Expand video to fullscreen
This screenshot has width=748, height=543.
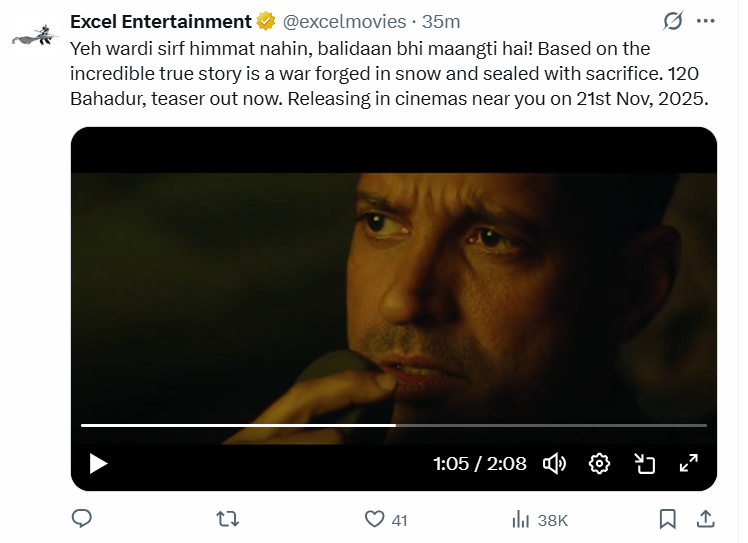pos(689,463)
